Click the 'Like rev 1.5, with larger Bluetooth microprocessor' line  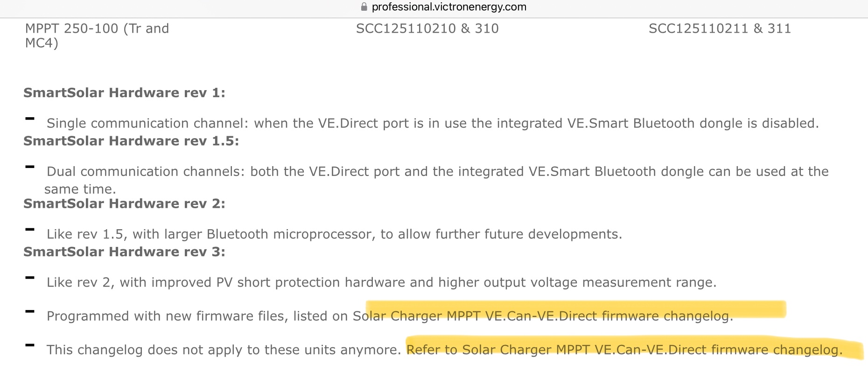(x=334, y=234)
